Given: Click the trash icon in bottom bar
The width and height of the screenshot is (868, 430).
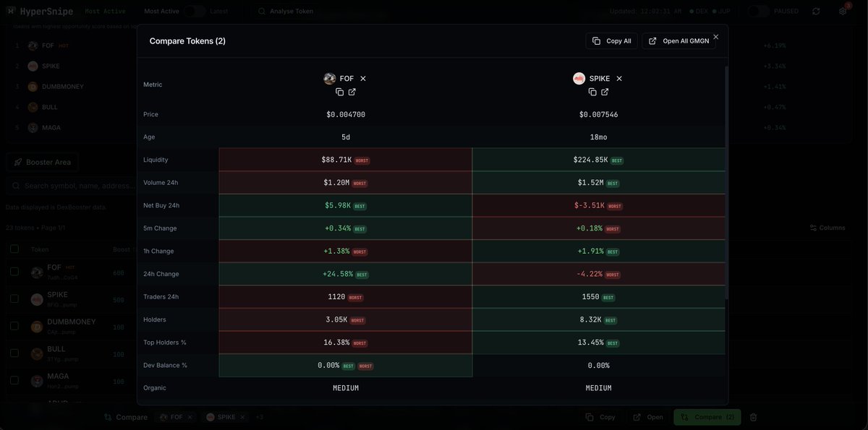Looking at the screenshot, I should click(x=753, y=417).
